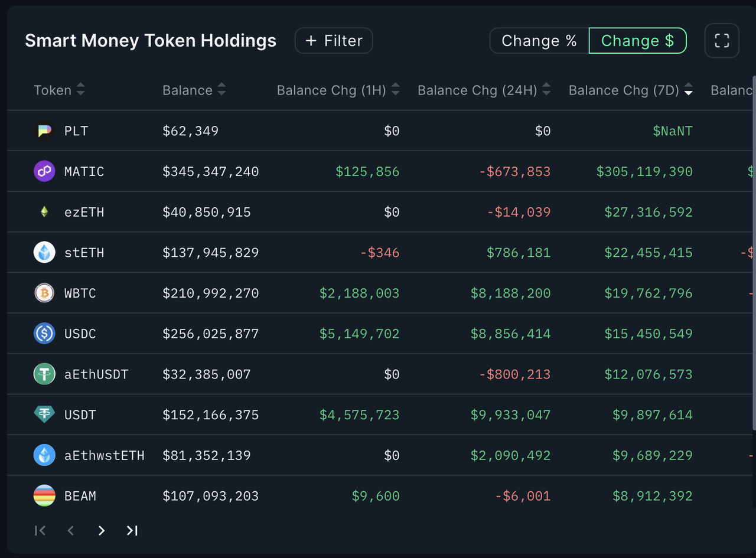Click MATIC 1H change $125,856

pyautogui.click(x=367, y=172)
